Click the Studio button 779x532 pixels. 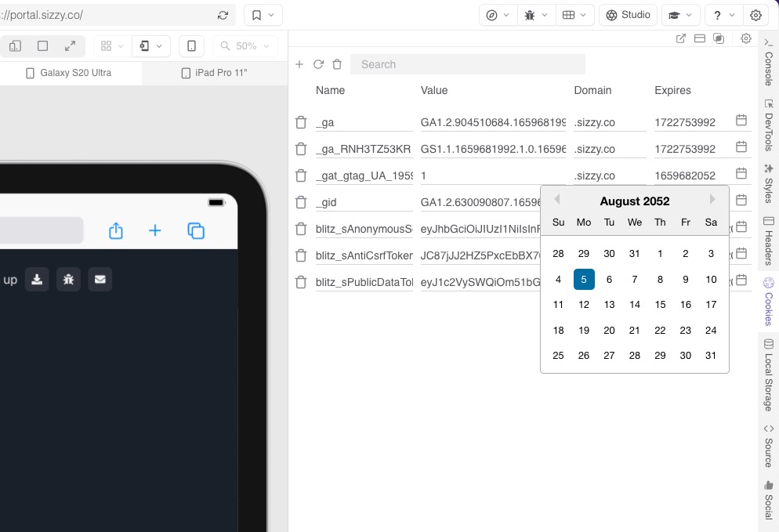tap(628, 15)
